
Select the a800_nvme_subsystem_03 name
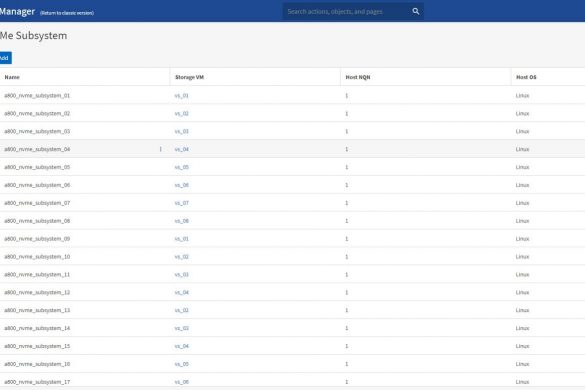pos(37,131)
